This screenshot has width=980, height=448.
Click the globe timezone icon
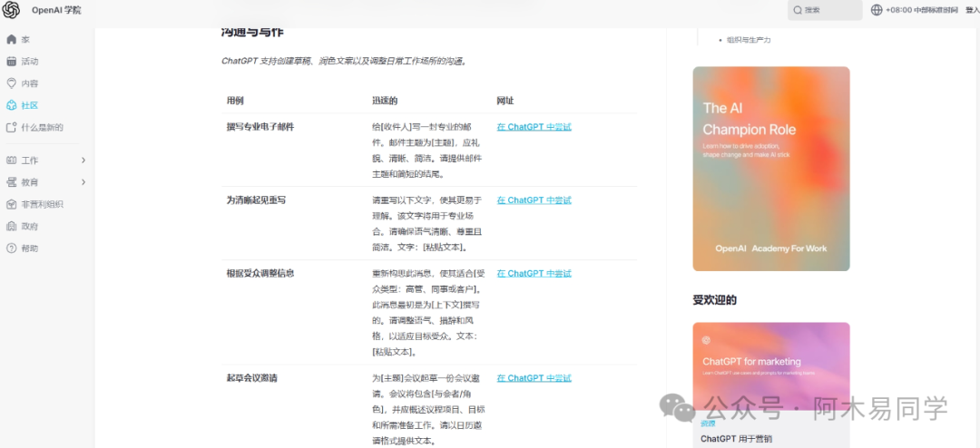[x=877, y=10]
